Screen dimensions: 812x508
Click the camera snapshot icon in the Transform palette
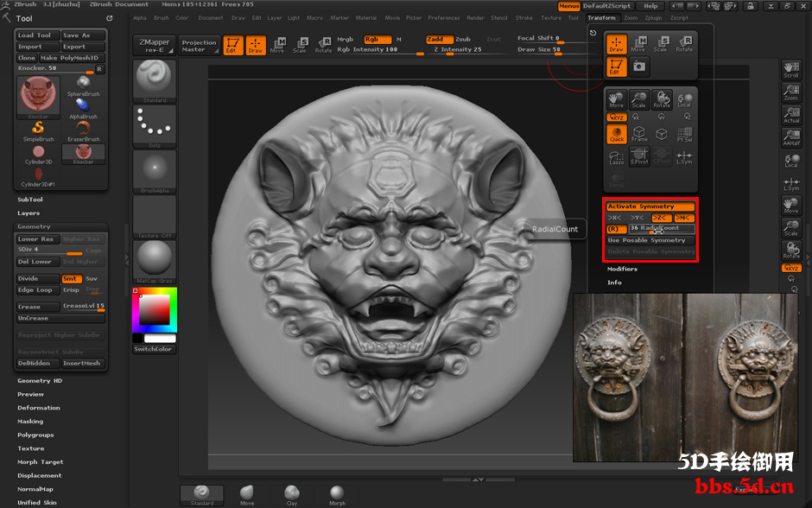click(x=639, y=67)
